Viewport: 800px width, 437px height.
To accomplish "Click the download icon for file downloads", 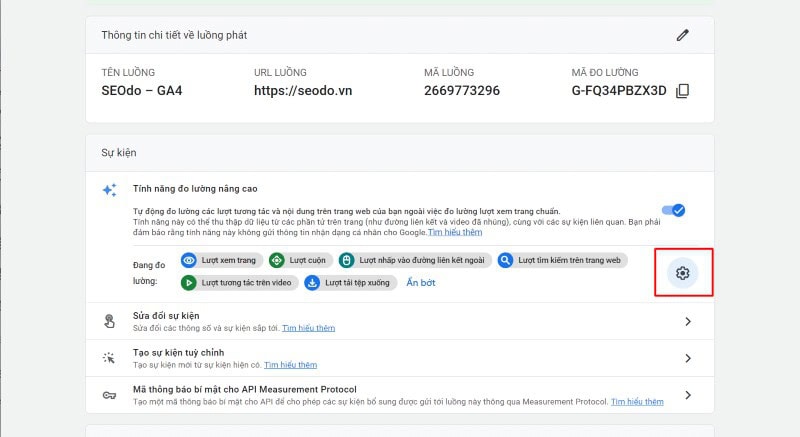I will [x=312, y=282].
